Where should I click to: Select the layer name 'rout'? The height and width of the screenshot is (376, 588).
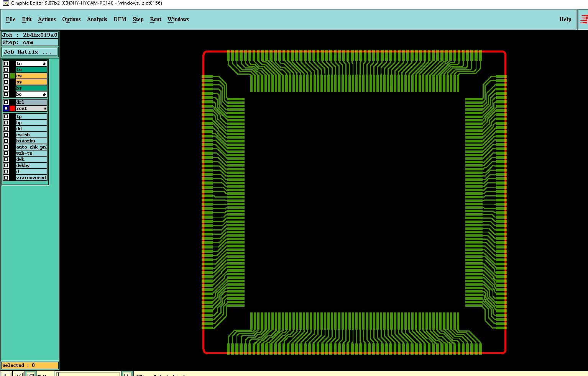coord(31,108)
